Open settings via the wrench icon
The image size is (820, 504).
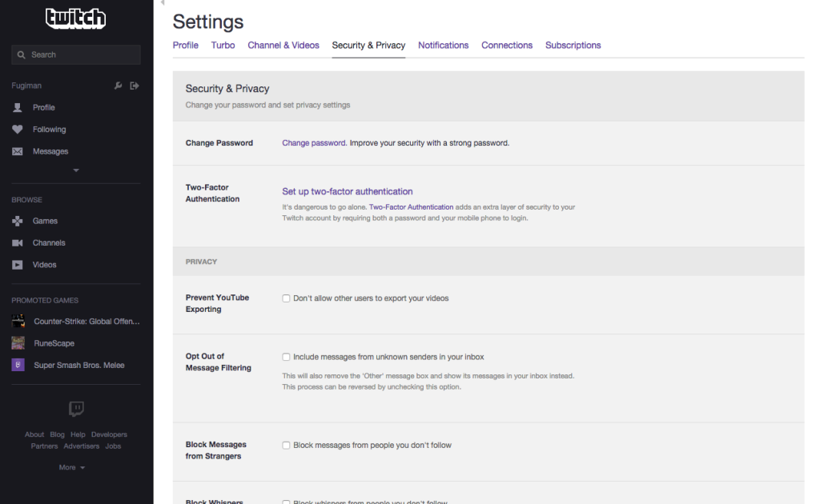[119, 86]
